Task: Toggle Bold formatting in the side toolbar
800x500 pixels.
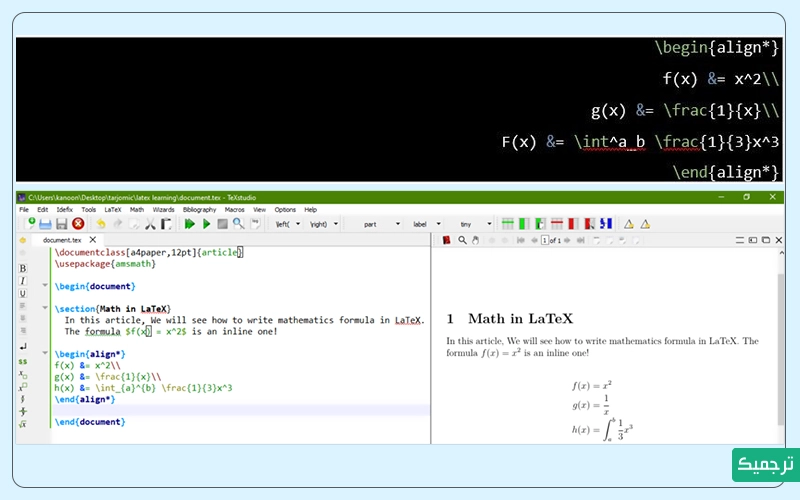Action: coord(22,268)
